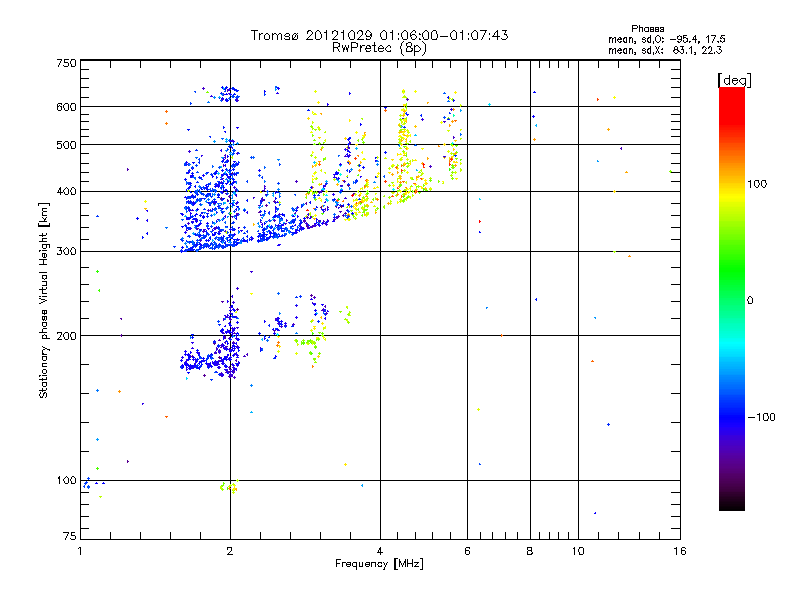800x600 pixels.
Task: Click the plot title "Tromsø 20121029 01:06:00-01:07:43"
Action: pos(379,35)
